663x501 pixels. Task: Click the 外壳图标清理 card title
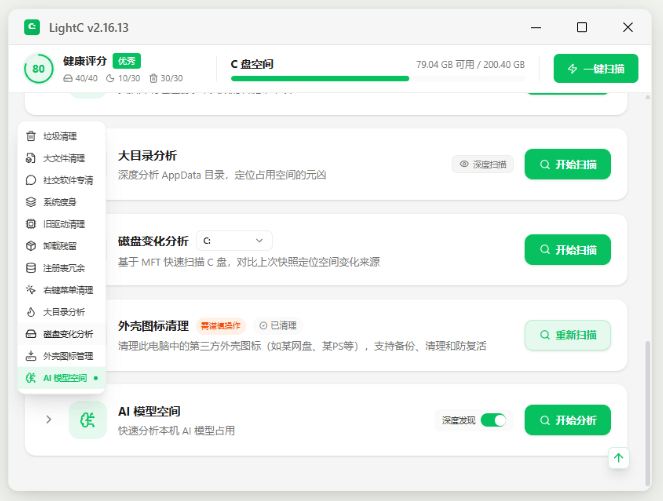click(153, 326)
